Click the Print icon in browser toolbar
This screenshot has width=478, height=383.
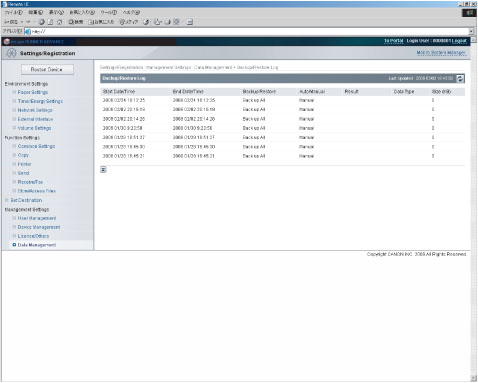pyautogui.click(x=167, y=22)
